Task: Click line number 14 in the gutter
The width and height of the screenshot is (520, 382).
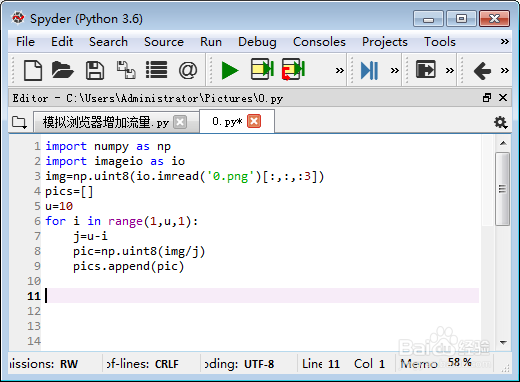Action: click(34, 341)
